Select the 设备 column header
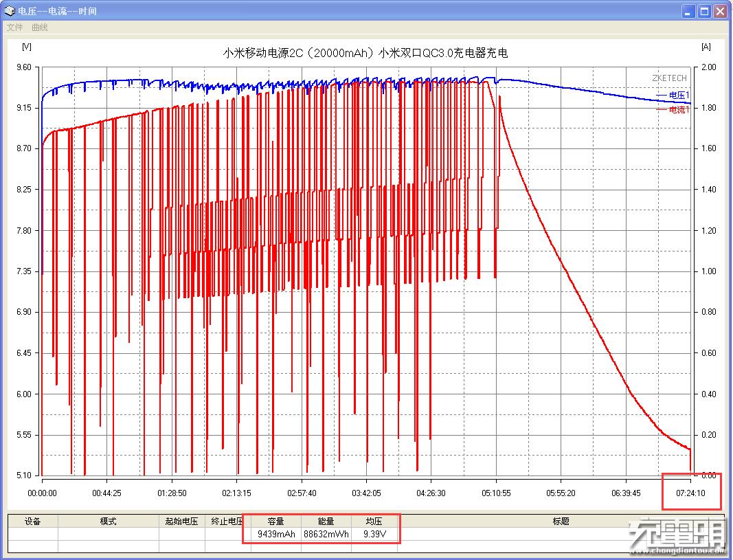Image resolution: width=733 pixels, height=560 pixels. coord(33,522)
